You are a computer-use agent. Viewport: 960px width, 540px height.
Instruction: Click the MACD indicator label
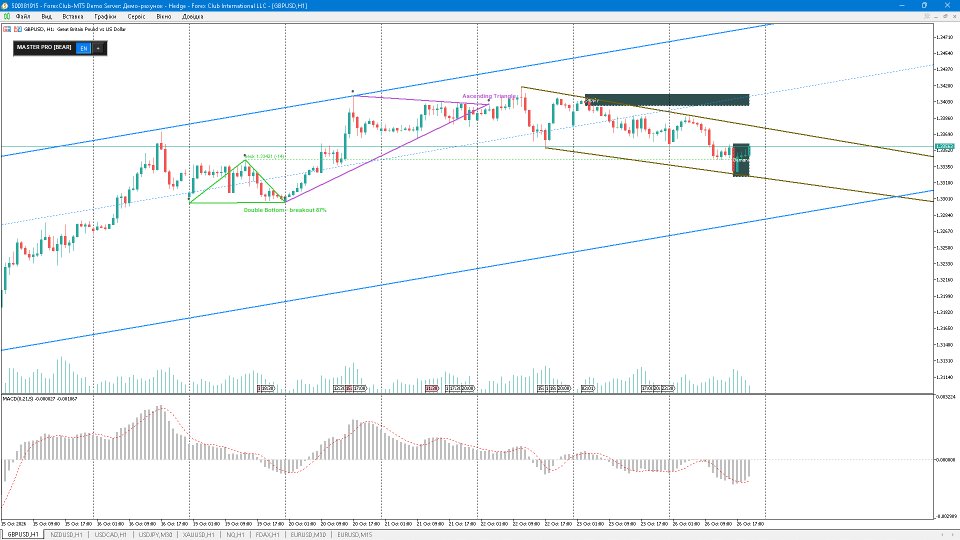click(40, 399)
